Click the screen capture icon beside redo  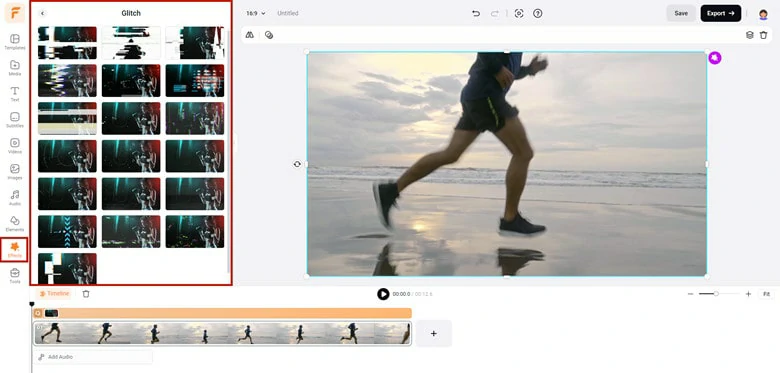(519, 13)
